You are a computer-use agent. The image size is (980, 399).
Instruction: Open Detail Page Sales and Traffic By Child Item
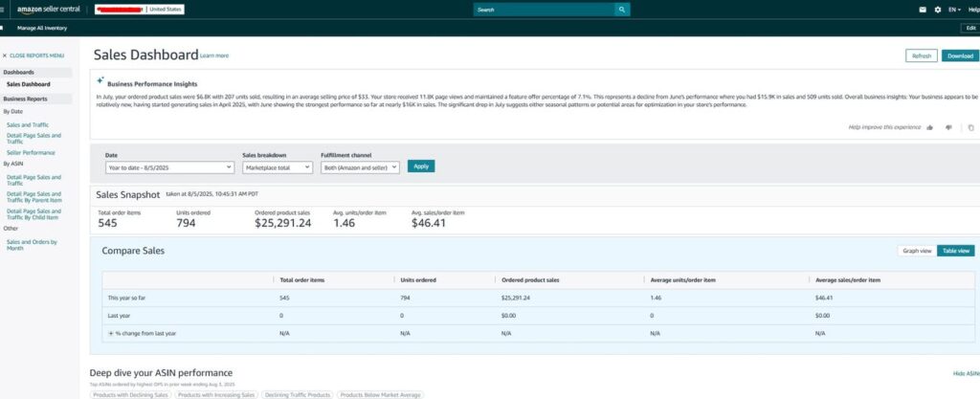[33, 214]
